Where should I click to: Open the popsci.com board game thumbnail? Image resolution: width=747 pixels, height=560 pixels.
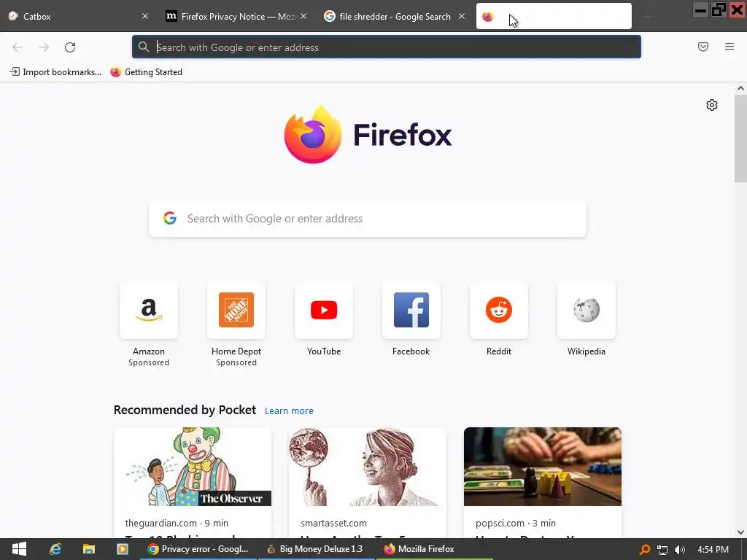[x=543, y=467]
